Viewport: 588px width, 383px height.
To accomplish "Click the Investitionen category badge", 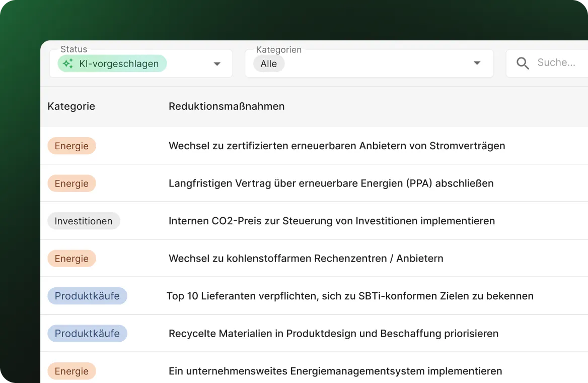I will [x=84, y=221].
